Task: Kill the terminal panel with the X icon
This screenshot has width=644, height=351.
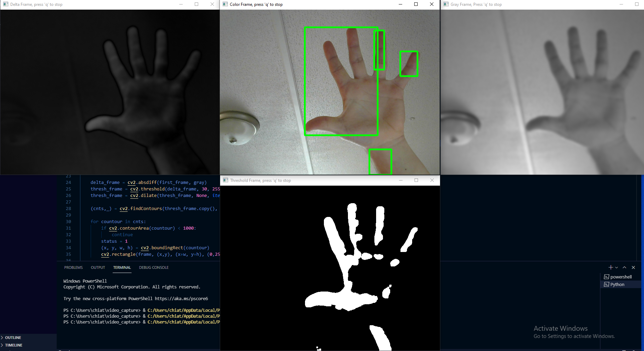Action: tap(633, 267)
